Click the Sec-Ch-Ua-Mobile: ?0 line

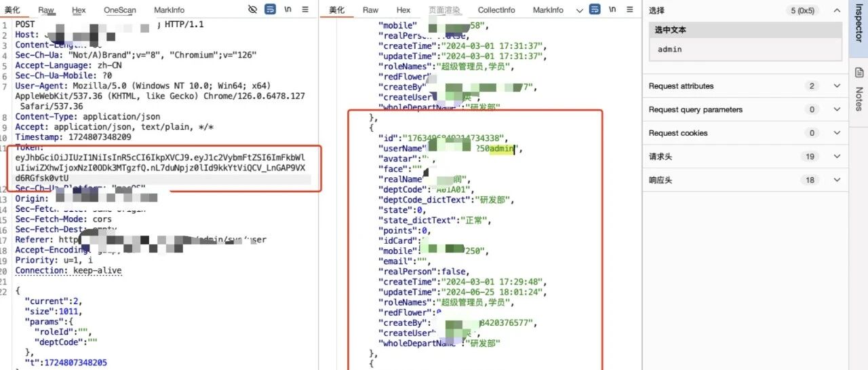tap(64, 76)
